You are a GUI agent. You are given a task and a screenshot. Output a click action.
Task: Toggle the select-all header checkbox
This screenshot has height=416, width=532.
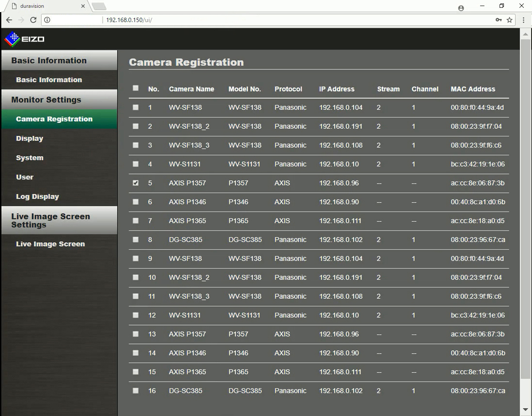[x=136, y=88]
